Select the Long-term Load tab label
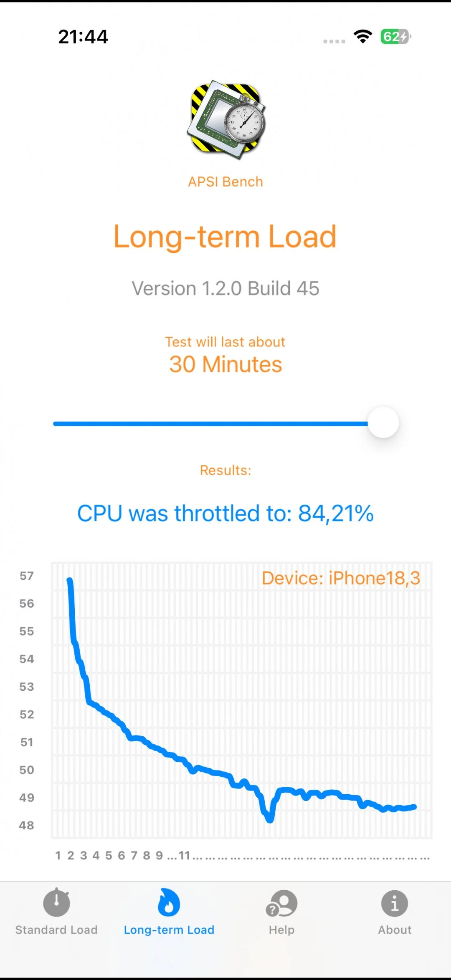451x980 pixels. point(169,930)
